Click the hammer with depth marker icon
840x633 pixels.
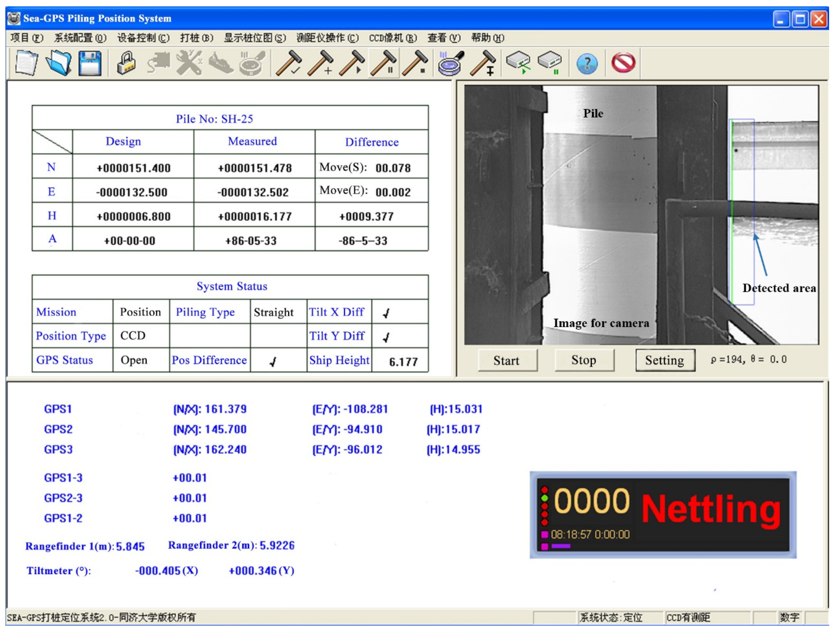coord(483,63)
